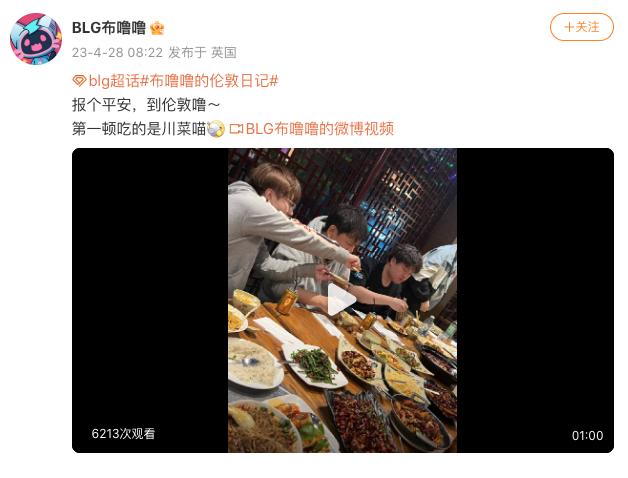Click the video camera icon before 微博视频
The width and height of the screenshot is (628, 478).
coord(236,129)
